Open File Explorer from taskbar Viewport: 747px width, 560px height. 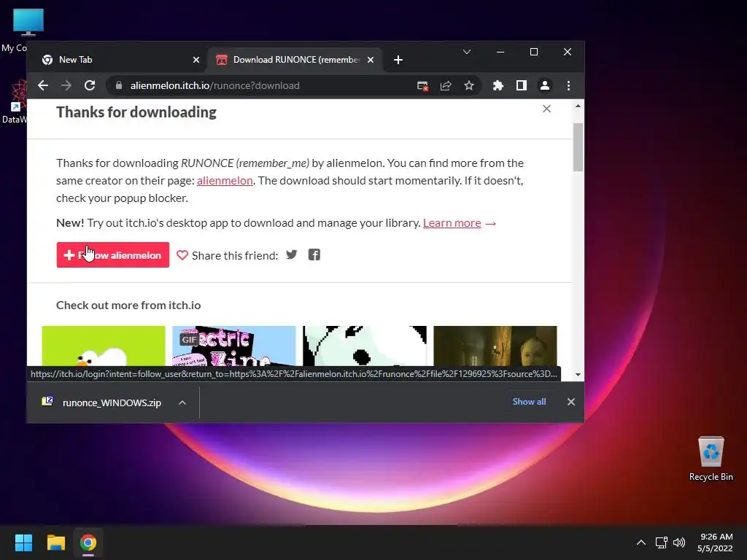click(x=55, y=542)
